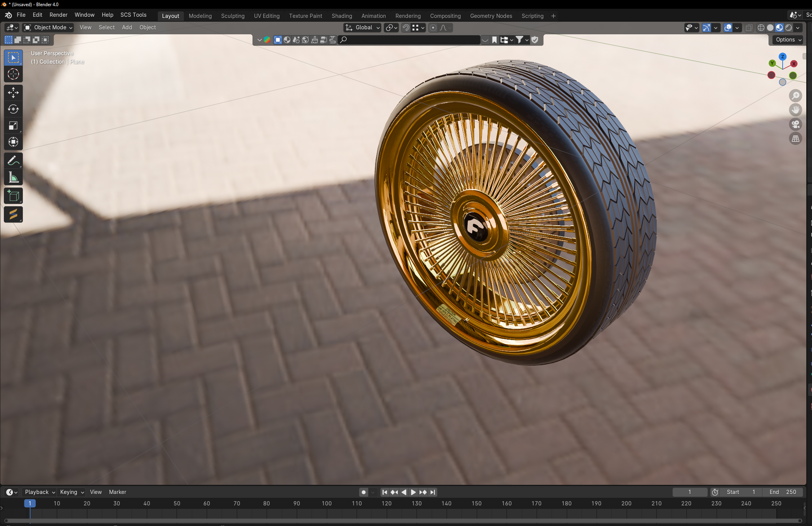
Task: Activate the Move tool
Action: 13,92
